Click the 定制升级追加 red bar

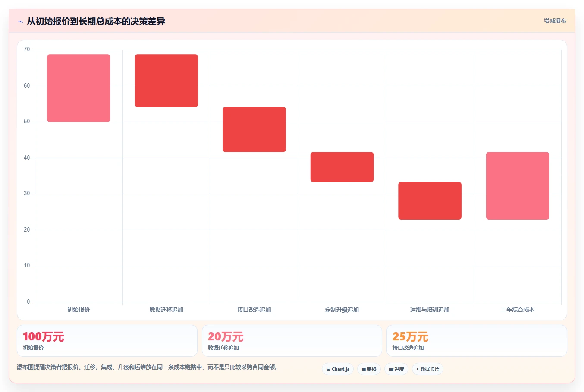click(x=342, y=167)
